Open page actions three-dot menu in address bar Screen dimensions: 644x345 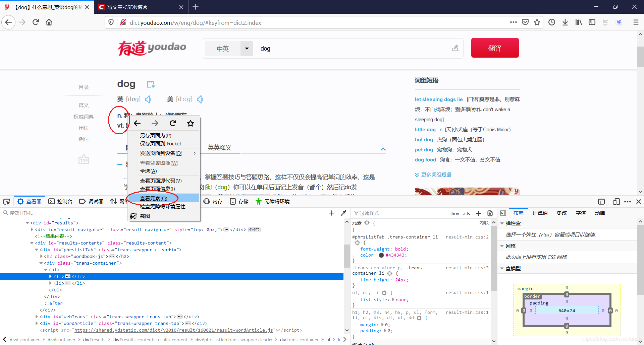[x=513, y=22]
